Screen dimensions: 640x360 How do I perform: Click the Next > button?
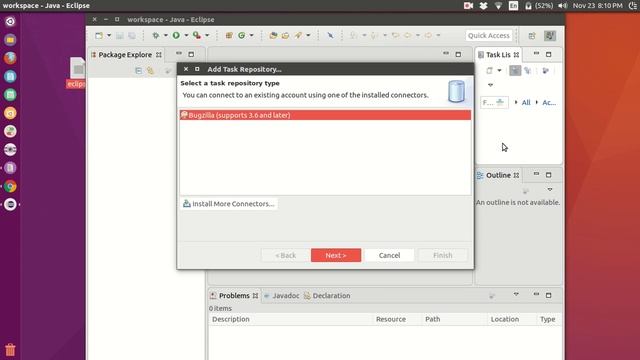pyautogui.click(x=336, y=255)
